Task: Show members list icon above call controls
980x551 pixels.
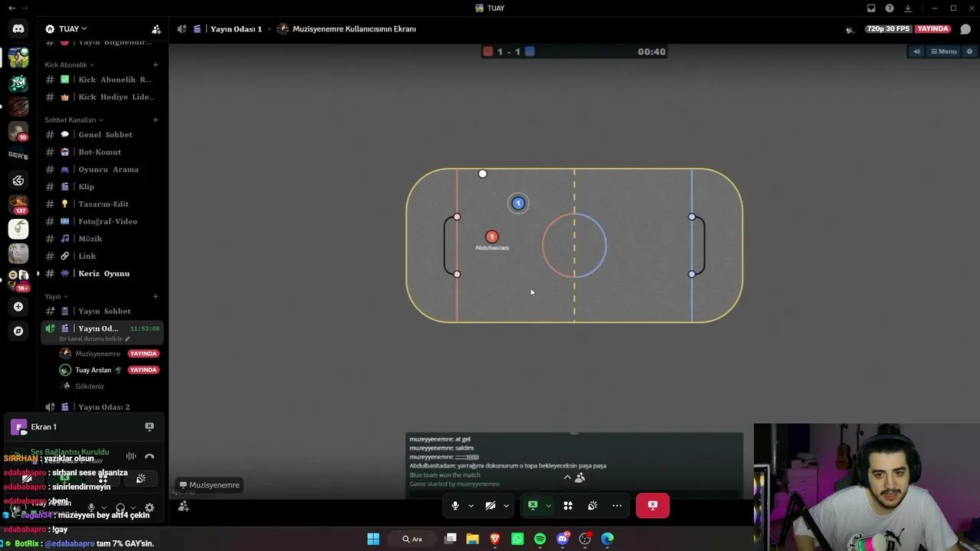Action: tap(580, 478)
